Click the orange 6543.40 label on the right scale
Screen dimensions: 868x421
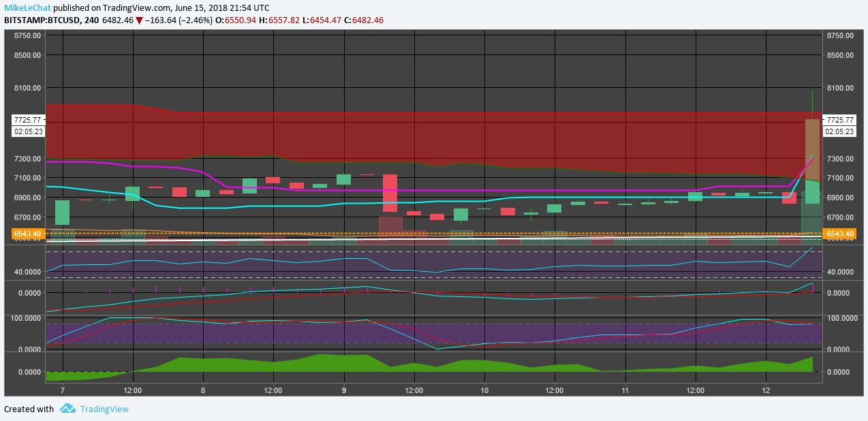[x=839, y=234]
